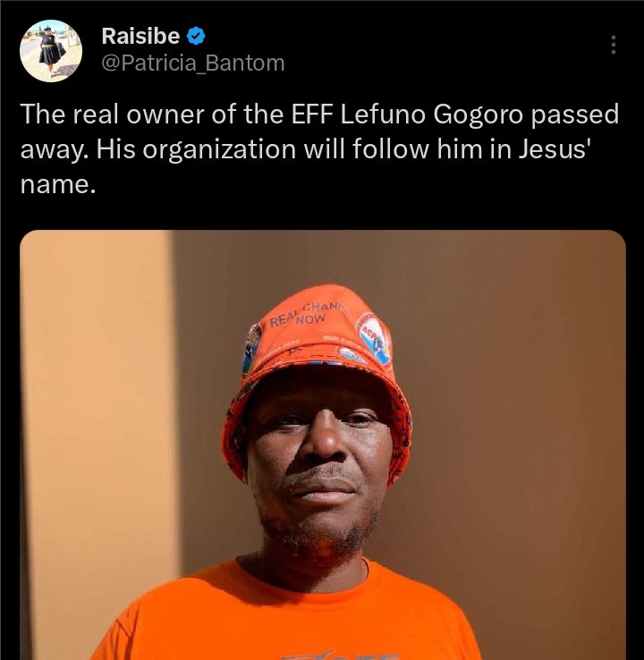
Task: Click the word 'organization' in the tweet
Action: click(219, 150)
